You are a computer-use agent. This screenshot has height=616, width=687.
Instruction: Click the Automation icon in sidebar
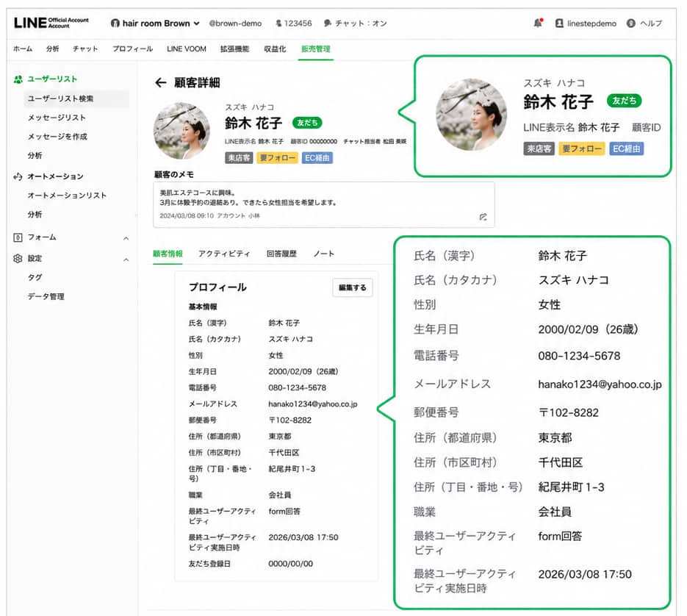point(18,176)
